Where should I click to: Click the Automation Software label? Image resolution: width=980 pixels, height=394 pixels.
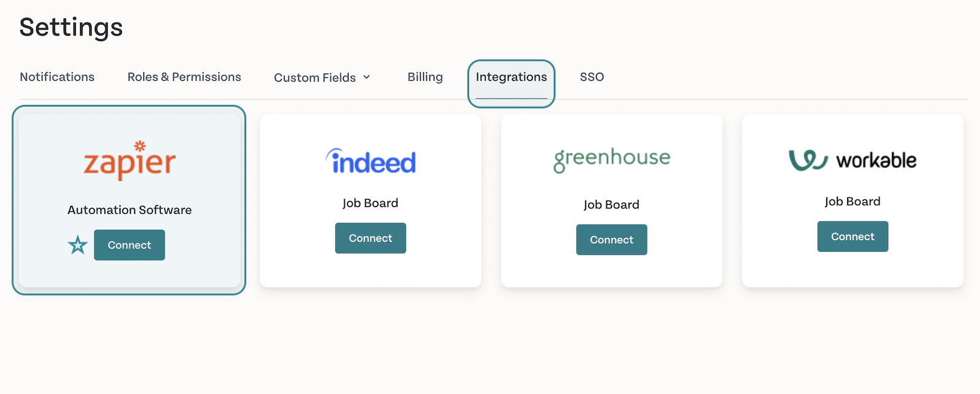click(130, 210)
